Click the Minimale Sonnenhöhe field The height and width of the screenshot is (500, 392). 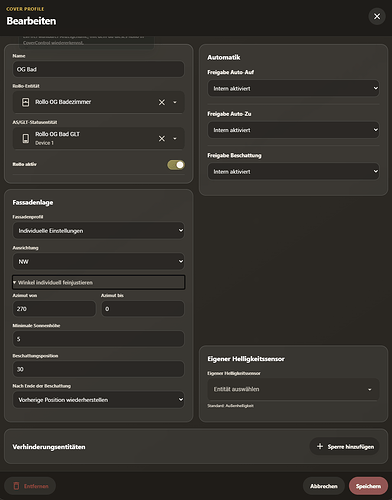pyautogui.click(x=98, y=339)
